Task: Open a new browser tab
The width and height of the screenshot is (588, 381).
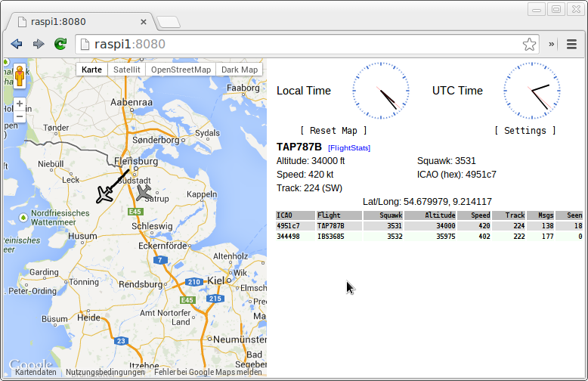Action: pos(169,22)
